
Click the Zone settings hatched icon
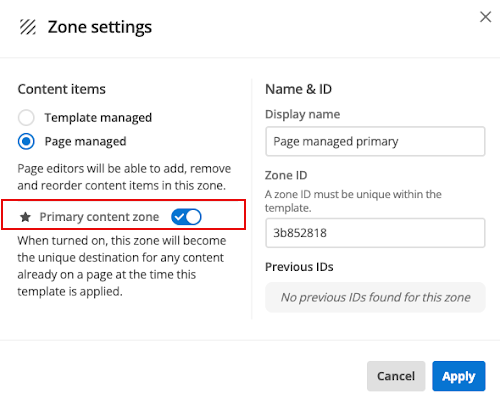28,27
